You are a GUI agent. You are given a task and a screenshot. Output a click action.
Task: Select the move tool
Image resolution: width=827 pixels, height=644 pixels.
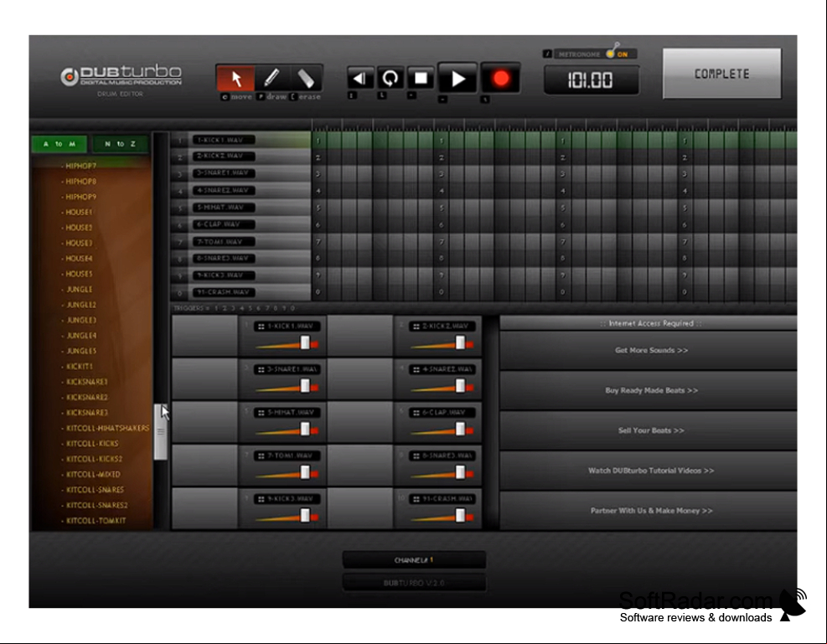click(x=235, y=79)
